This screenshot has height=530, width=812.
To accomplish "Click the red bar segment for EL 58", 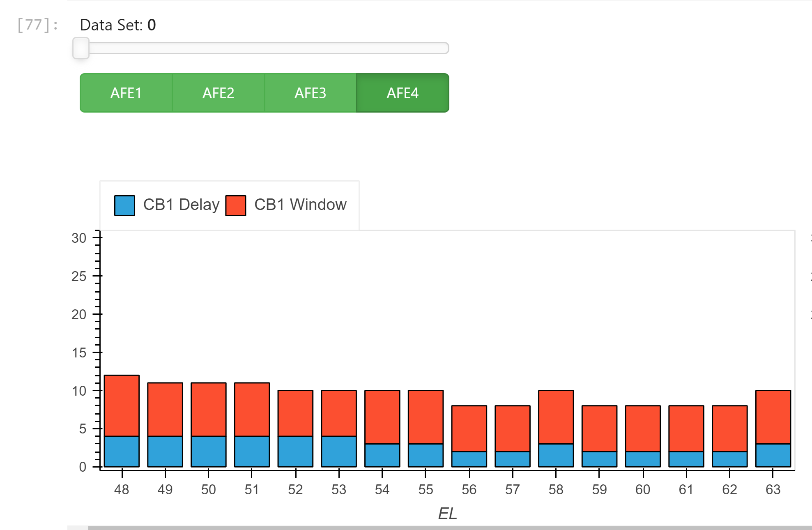I will click(556, 417).
